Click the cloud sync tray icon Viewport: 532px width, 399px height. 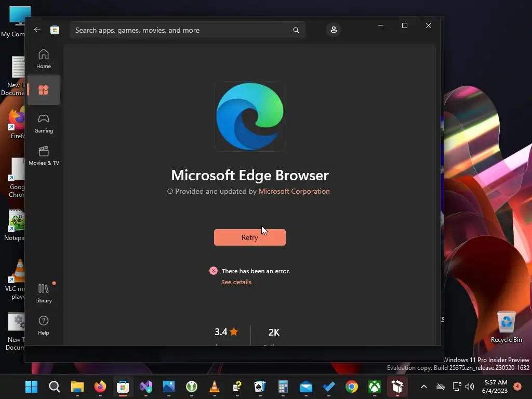[441, 387]
